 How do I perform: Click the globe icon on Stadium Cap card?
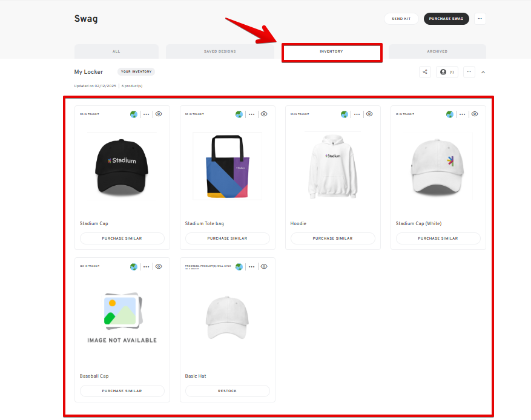134,114
